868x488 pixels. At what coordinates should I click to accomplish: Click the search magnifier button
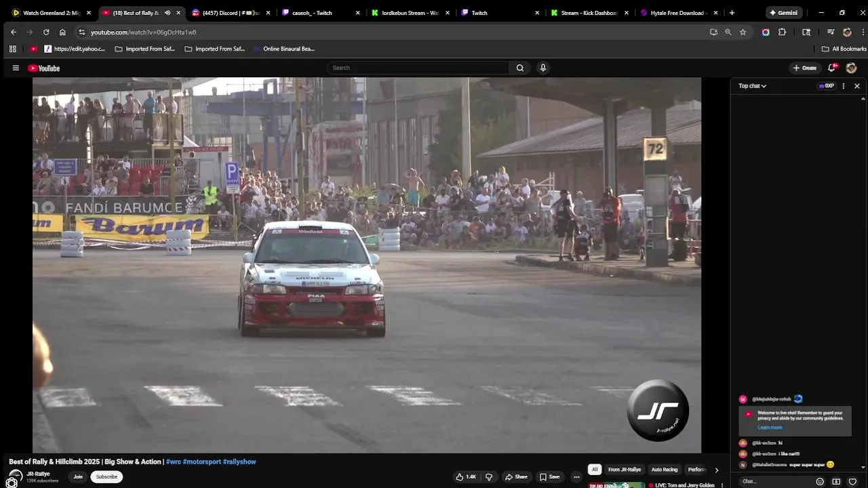pyautogui.click(x=520, y=68)
